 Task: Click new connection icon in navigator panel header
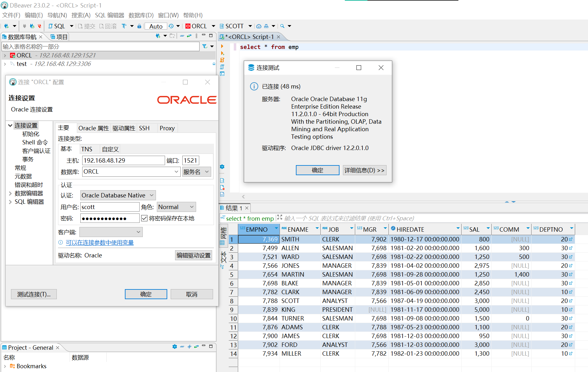click(158, 36)
